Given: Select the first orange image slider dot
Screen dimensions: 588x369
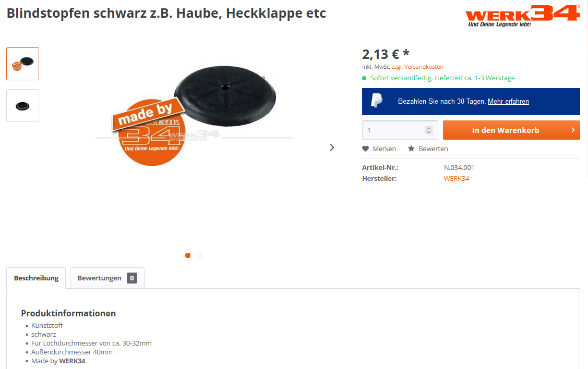Looking at the screenshot, I should pyautogui.click(x=188, y=255).
